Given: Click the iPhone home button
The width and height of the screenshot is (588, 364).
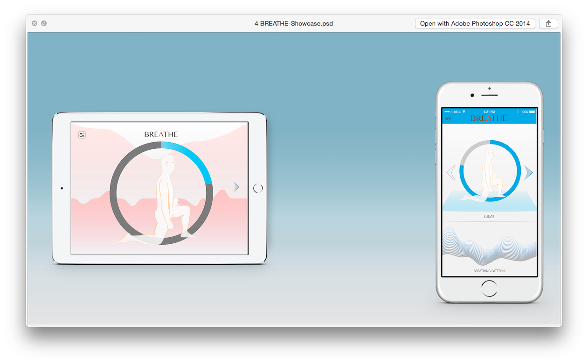Looking at the screenshot, I should pos(489,288).
